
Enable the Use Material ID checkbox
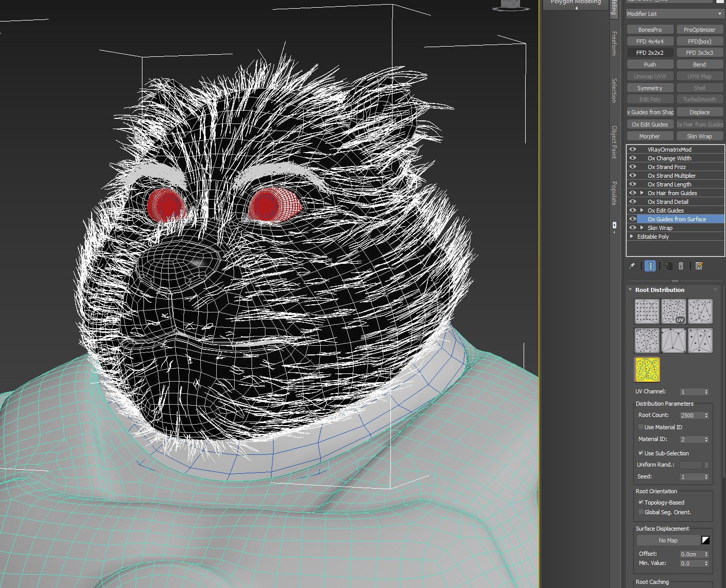[640, 427]
